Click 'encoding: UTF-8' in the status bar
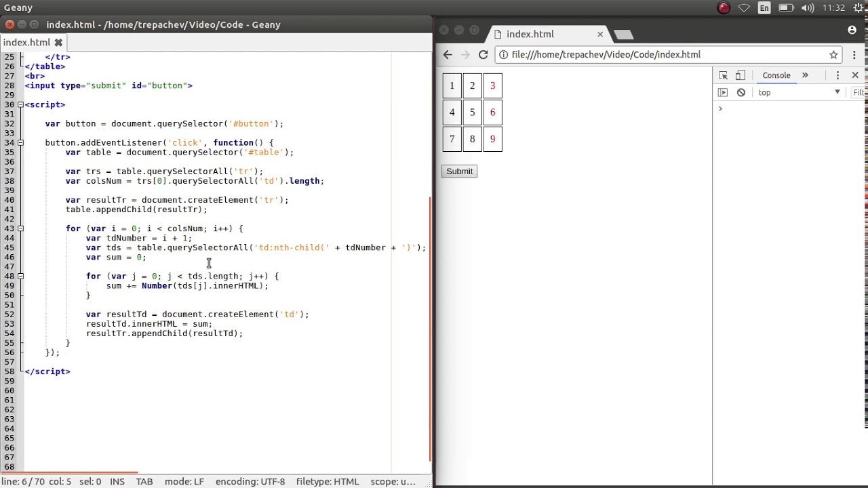Viewport: 868px width, 488px height. pyautogui.click(x=250, y=481)
